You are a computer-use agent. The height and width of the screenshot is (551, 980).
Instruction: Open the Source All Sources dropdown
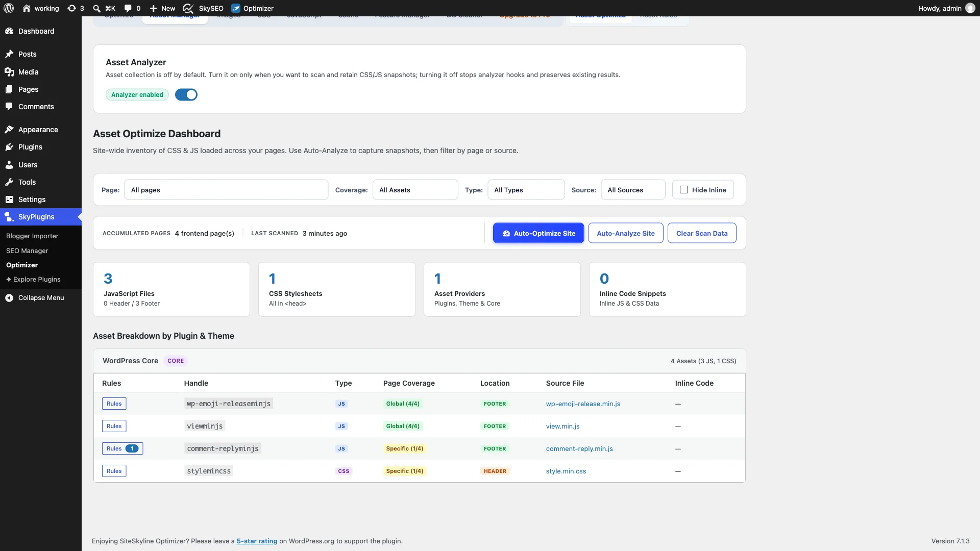click(x=633, y=190)
